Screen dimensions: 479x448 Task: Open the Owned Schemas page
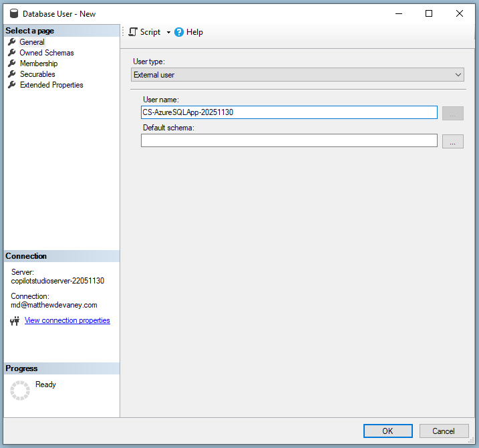[46, 53]
